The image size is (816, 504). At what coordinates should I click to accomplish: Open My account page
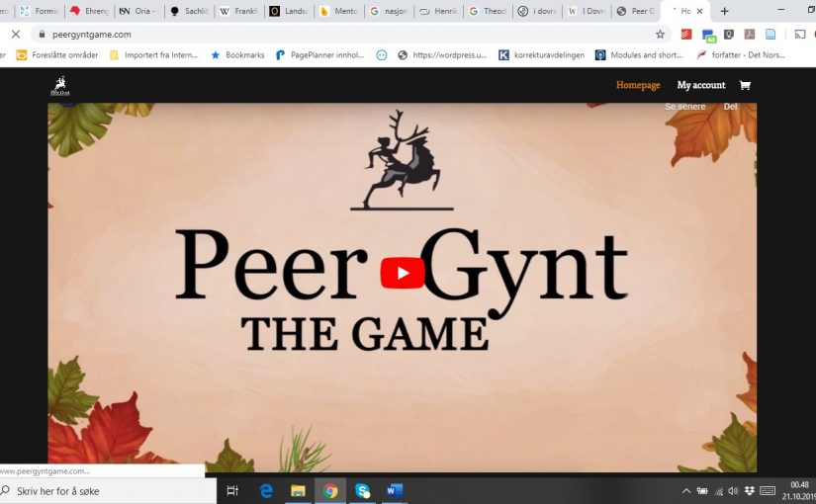click(x=701, y=85)
